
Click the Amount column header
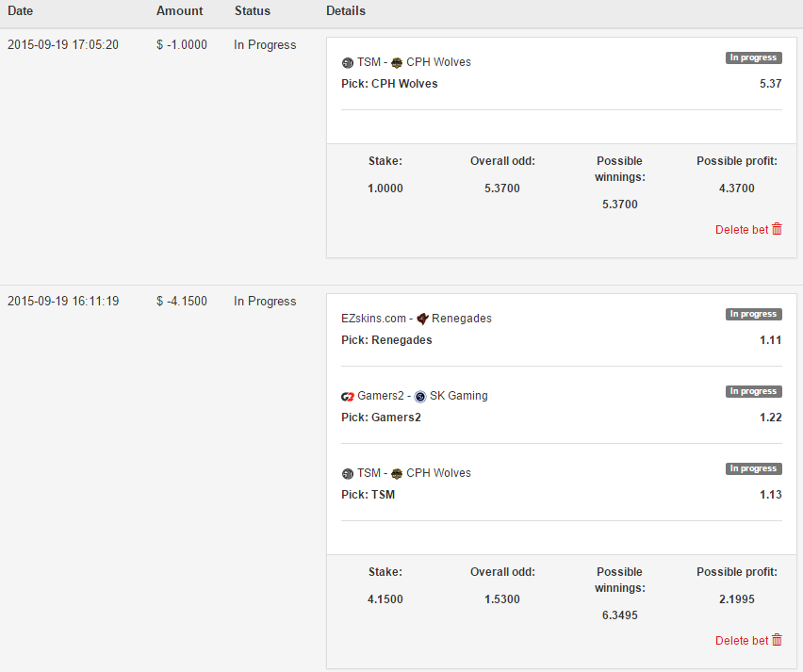coord(180,10)
